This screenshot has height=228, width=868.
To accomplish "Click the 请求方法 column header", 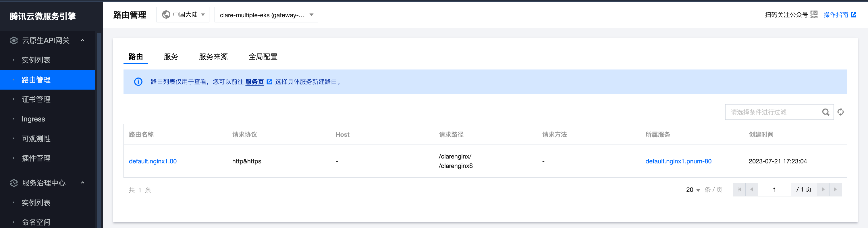I will click(x=555, y=134).
